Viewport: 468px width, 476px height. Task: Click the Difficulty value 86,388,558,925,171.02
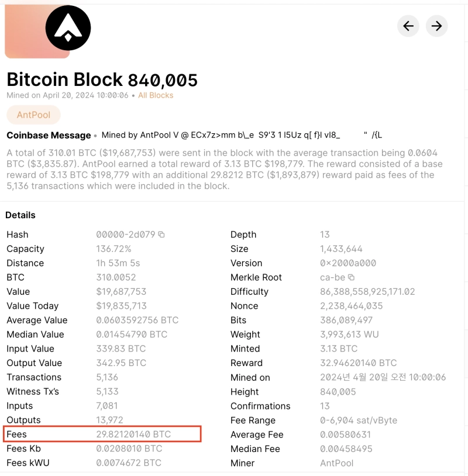[x=367, y=292]
